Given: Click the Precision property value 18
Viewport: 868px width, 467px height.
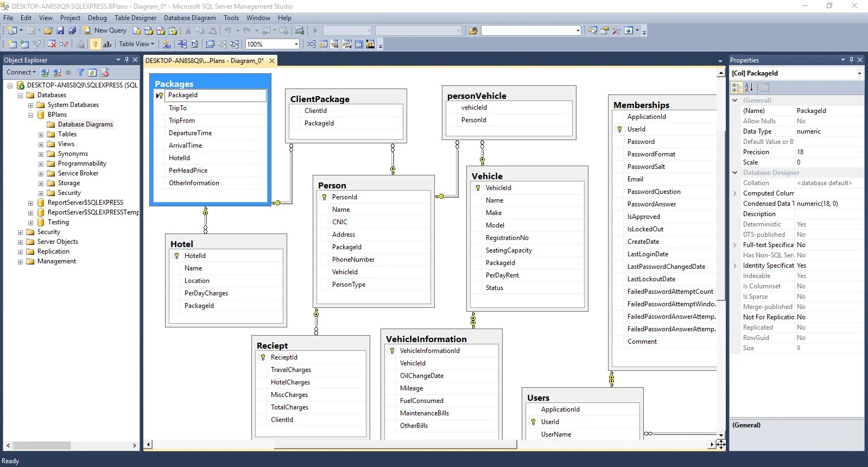Looking at the screenshot, I should click(829, 152).
